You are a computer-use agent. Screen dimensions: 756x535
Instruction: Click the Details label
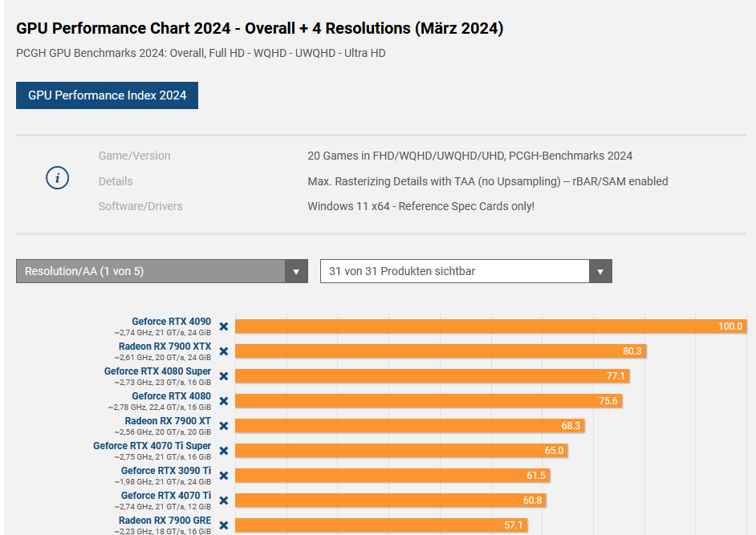click(116, 181)
